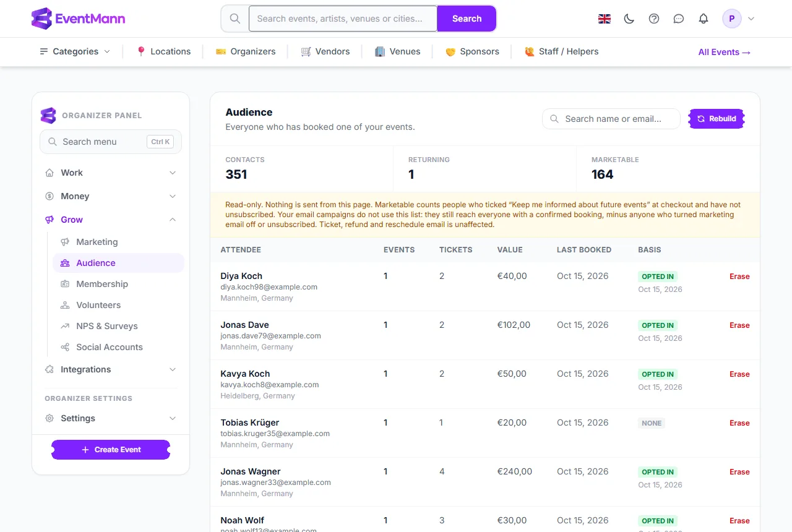Erase the Diya Koch contact
The height and width of the screenshot is (532, 792).
click(x=739, y=277)
